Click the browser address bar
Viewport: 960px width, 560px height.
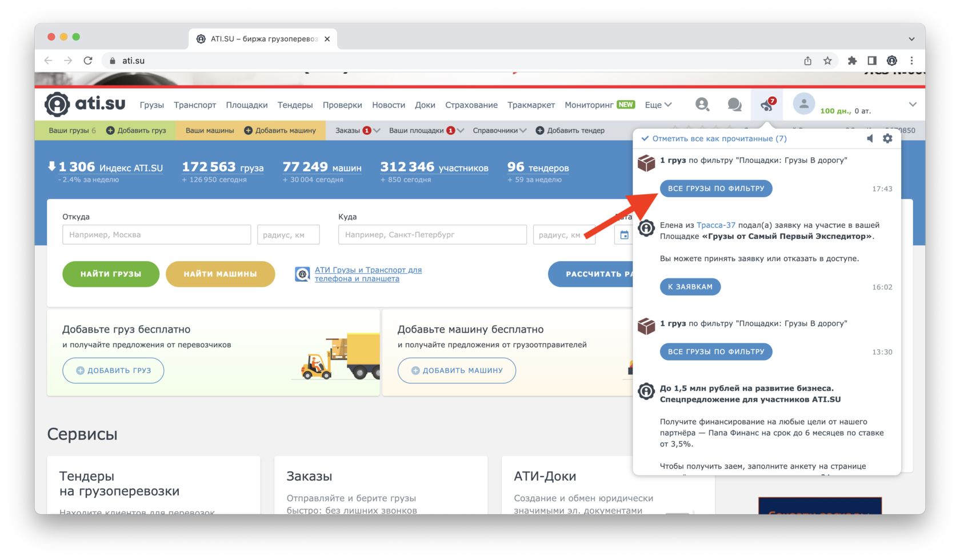click(451, 61)
